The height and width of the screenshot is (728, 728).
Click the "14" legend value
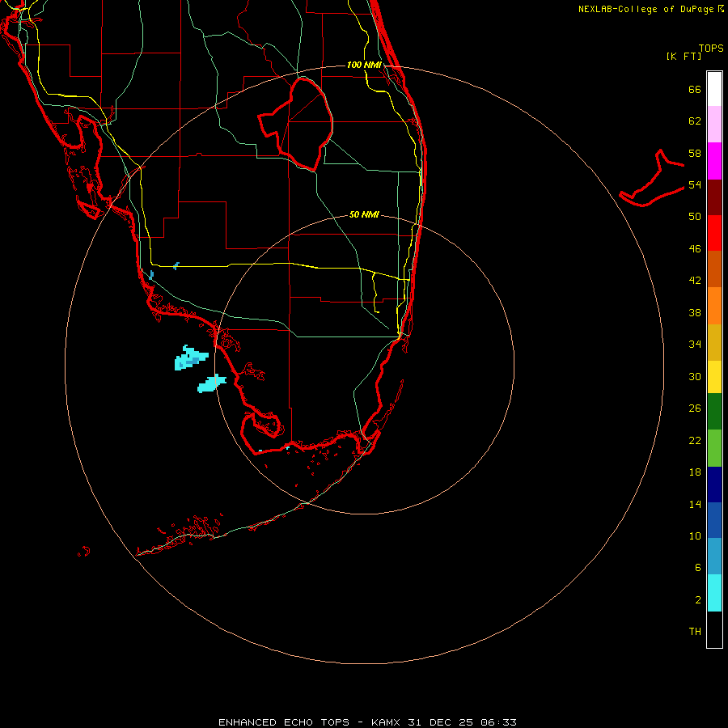[x=695, y=504]
